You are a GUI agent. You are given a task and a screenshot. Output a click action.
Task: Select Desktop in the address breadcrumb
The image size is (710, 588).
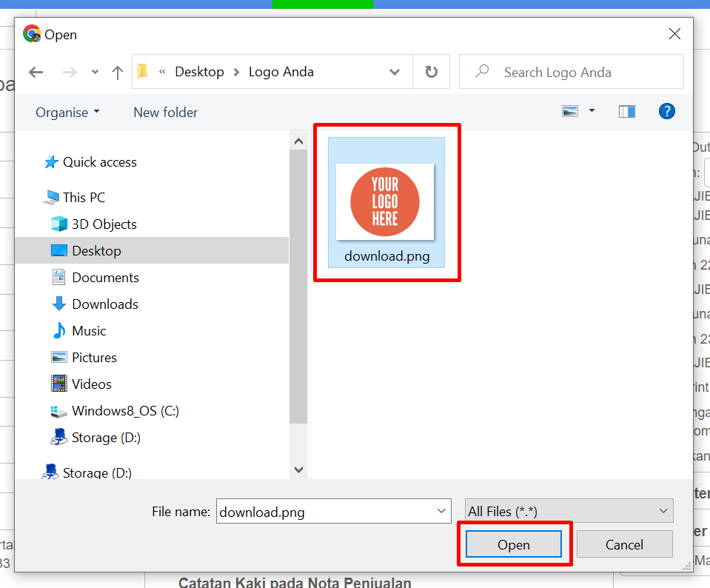pyautogui.click(x=199, y=72)
